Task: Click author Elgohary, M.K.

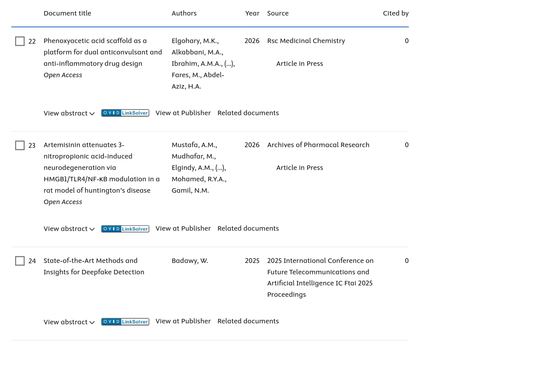Action: (195, 41)
